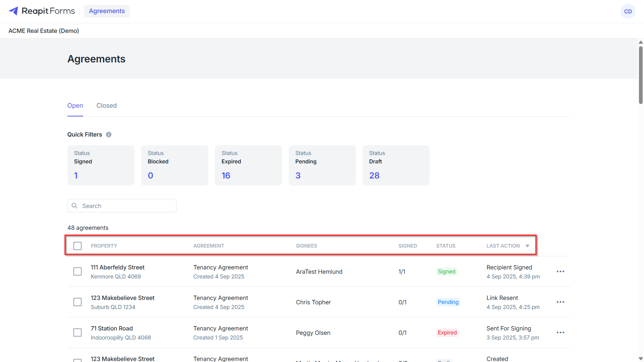Open the Agreements navigation item
644x362 pixels.
pyautogui.click(x=107, y=11)
